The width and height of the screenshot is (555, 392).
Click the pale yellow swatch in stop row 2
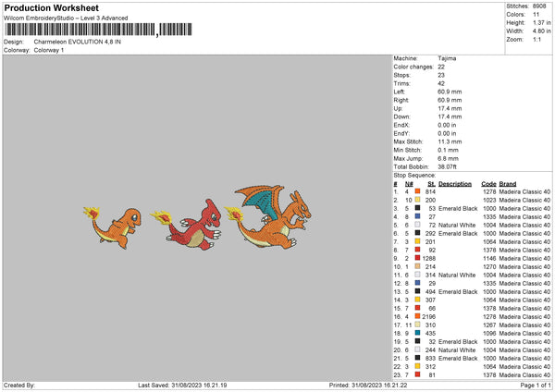click(x=418, y=200)
